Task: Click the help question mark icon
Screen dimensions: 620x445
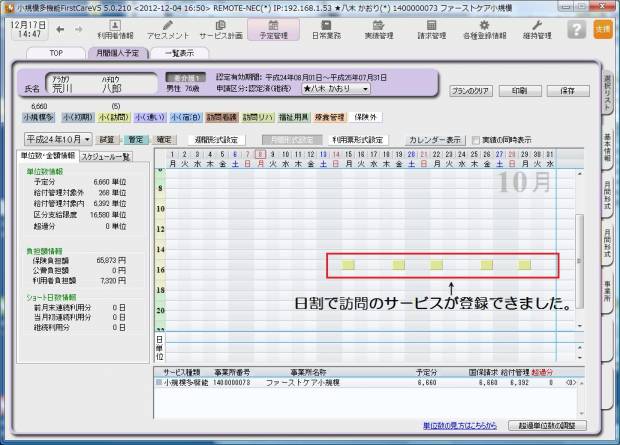Action: (576, 29)
